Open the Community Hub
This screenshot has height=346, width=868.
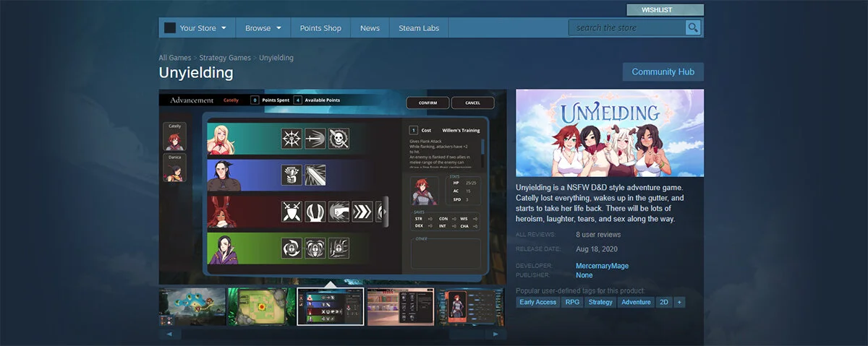click(x=663, y=72)
